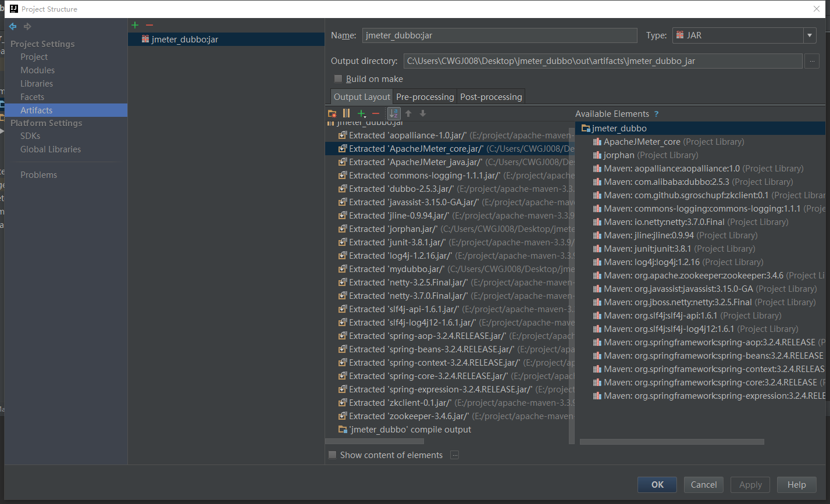Select the Artifacts settings section

pos(66,110)
